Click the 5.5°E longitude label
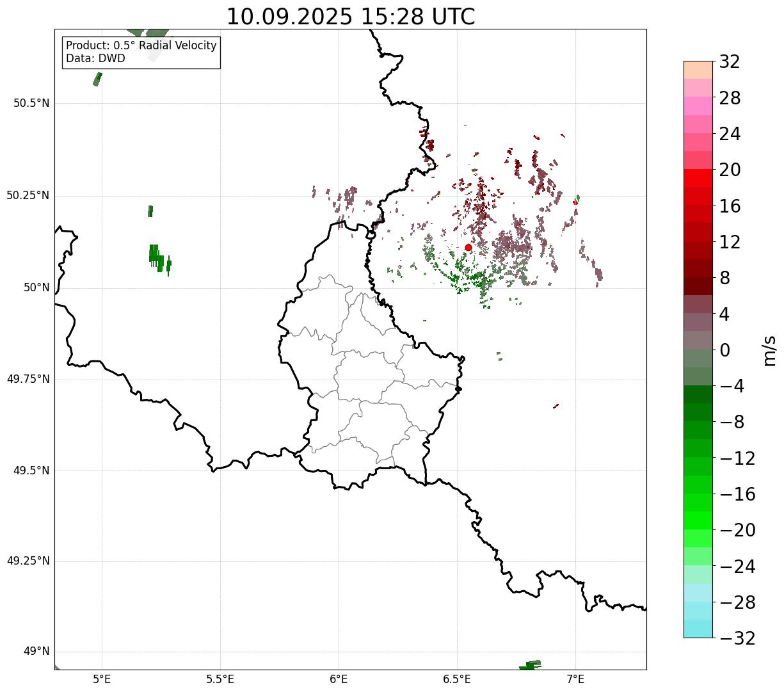Image resolution: width=784 pixels, height=692 pixels. tap(220, 679)
